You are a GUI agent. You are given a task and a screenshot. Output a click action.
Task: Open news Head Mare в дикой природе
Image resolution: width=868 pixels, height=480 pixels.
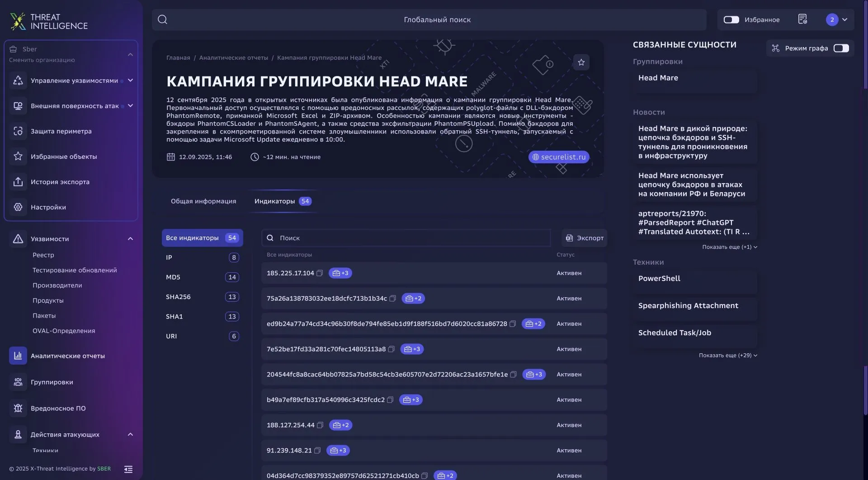click(x=695, y=142)
